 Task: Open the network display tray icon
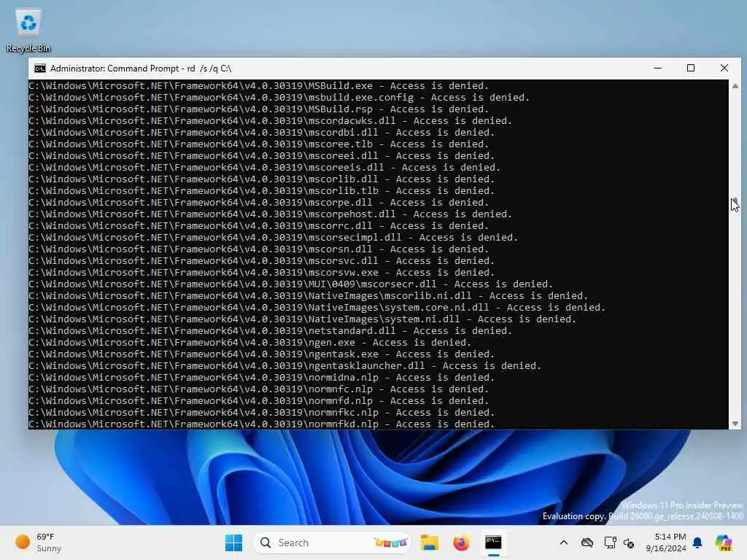tap(610, 542)
